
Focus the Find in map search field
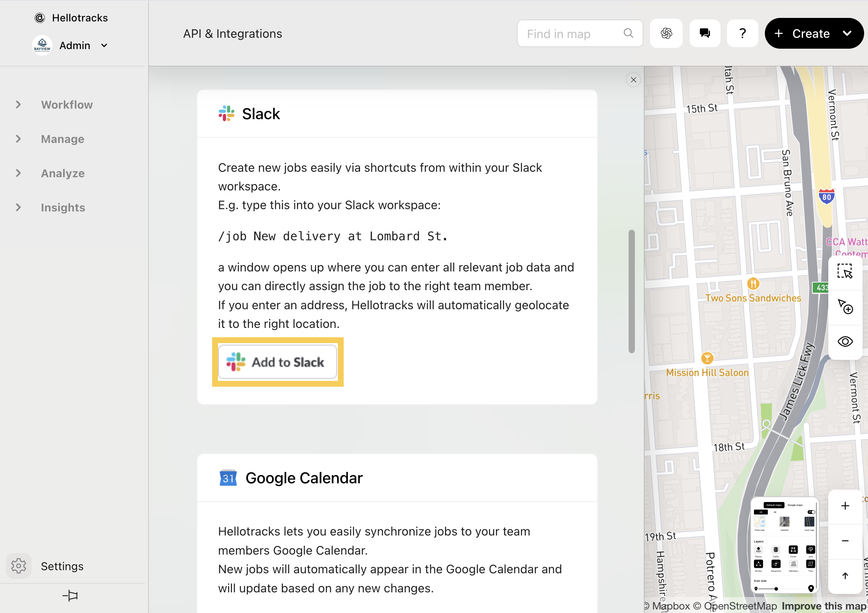point(580,33)
